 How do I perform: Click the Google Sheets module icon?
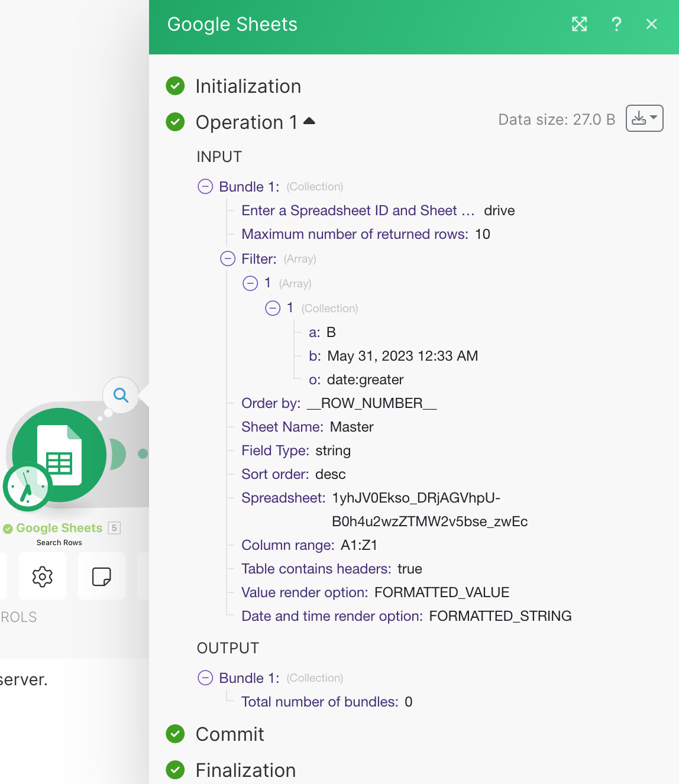pos(59,455)
